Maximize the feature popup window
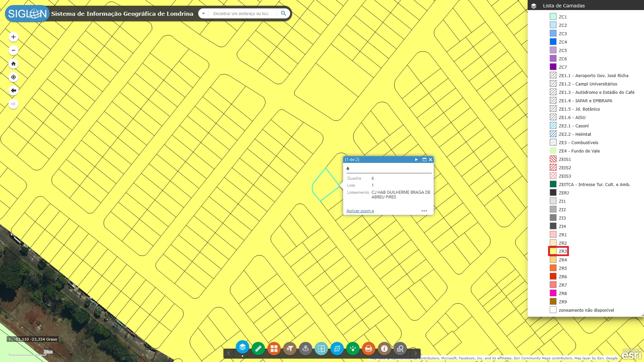The image size is (644, 362). [x=424, y=160]
